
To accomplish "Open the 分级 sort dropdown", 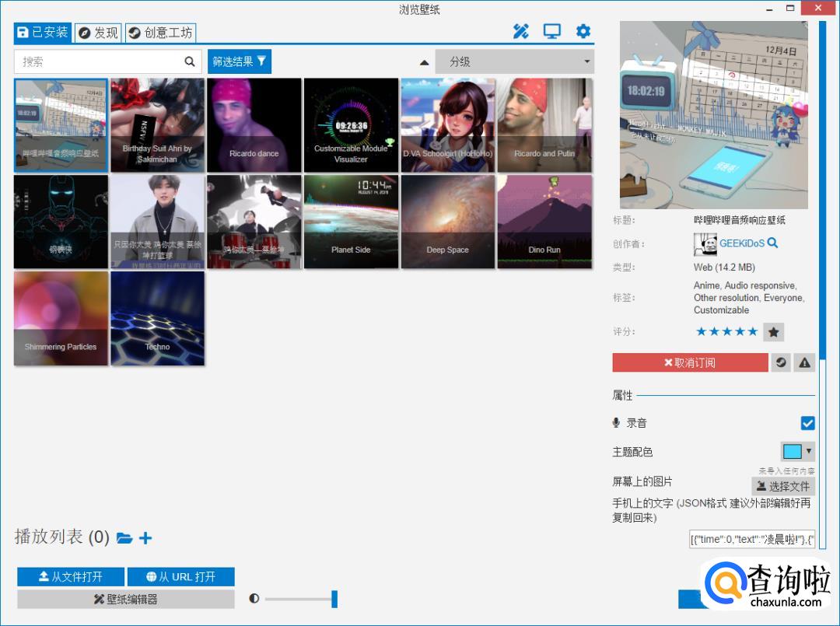I will [514, 61].
